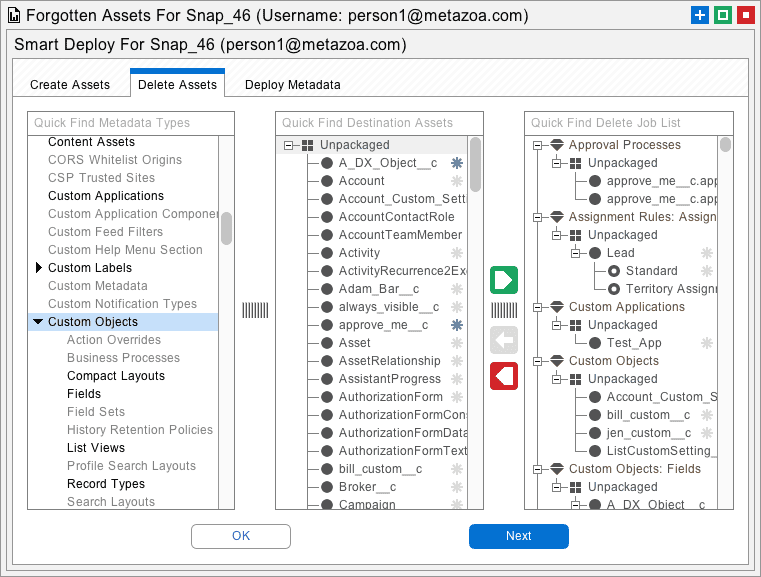
Task: Select AccountTeamMember in destination assets
Action: [400, 235]
